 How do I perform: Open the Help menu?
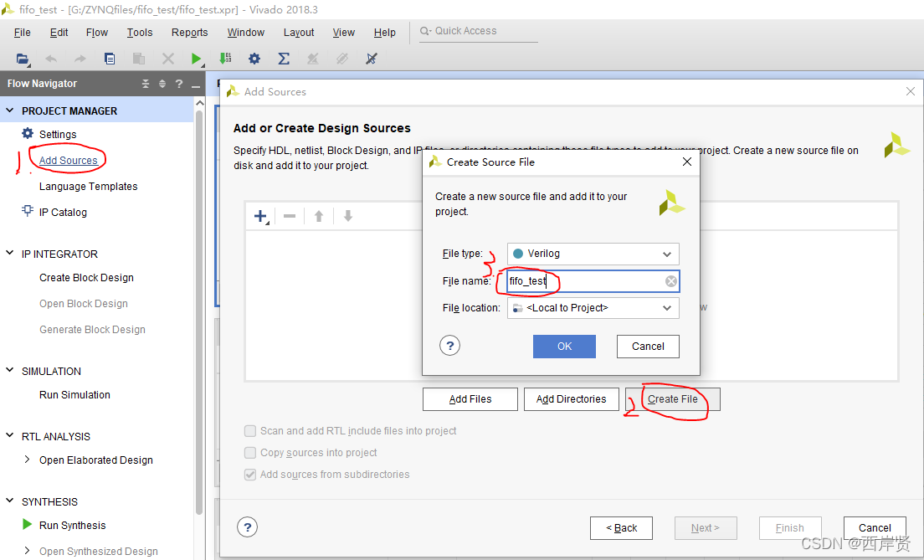385,33
